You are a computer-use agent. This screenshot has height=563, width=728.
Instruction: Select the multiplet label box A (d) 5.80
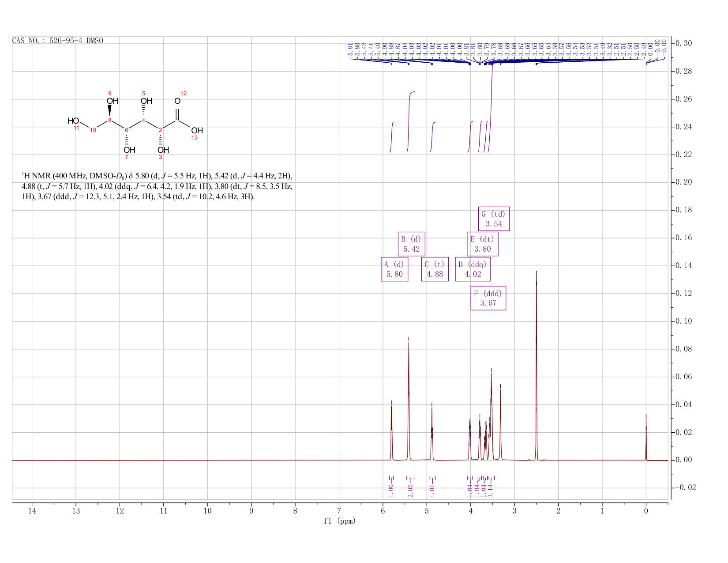[x=394, y=269]
